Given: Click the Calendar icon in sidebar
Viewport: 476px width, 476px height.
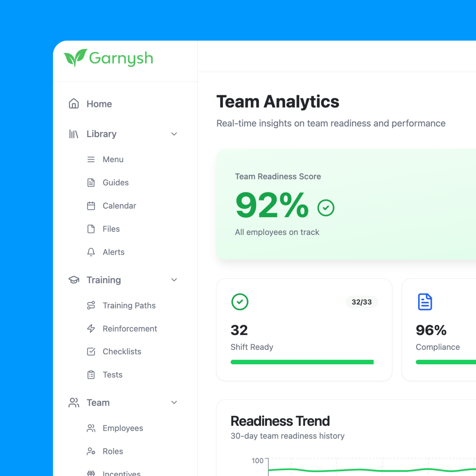Looking at the screenshot, I should (x=91, y=206).
